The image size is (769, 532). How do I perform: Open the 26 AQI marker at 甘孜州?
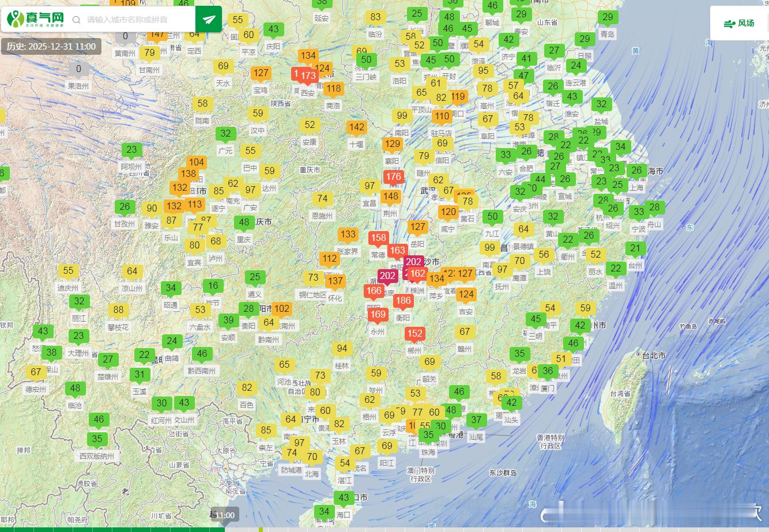pos(125,207)
